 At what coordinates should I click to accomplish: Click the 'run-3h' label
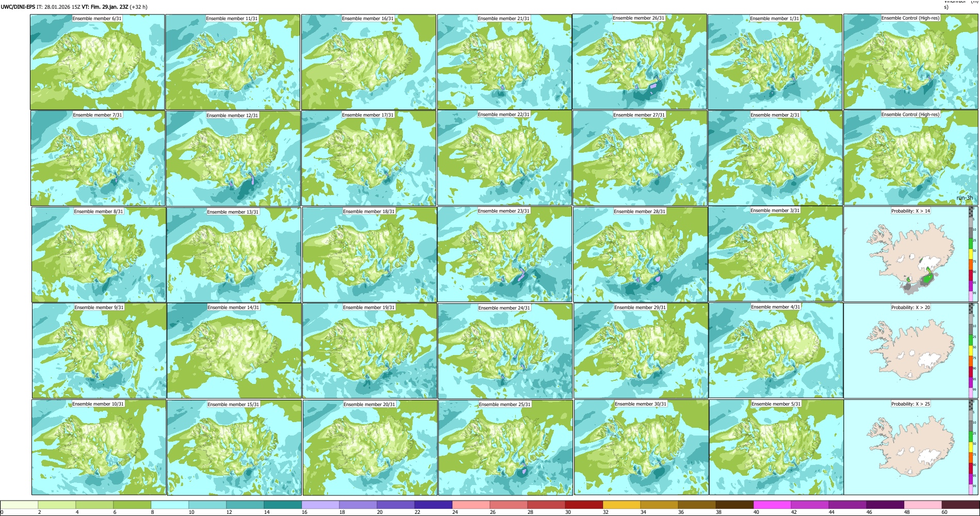(x=964, y=198)
